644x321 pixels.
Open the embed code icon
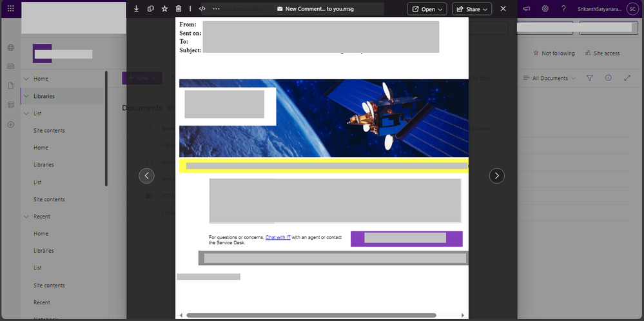(202, 8)
